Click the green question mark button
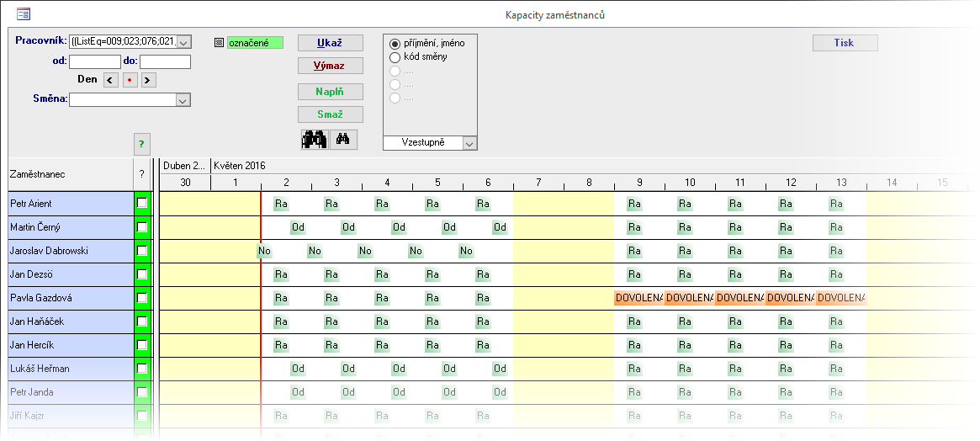980x441 pixels. tap(141, 144)
